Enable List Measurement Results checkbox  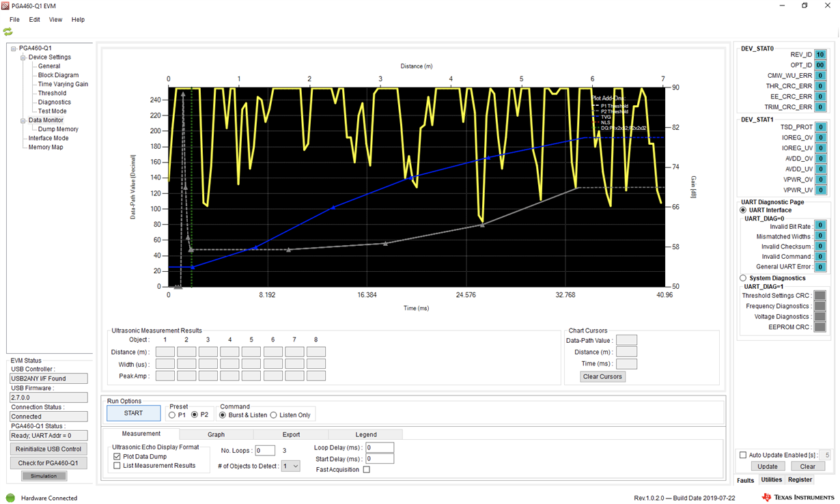coord(117,466)
